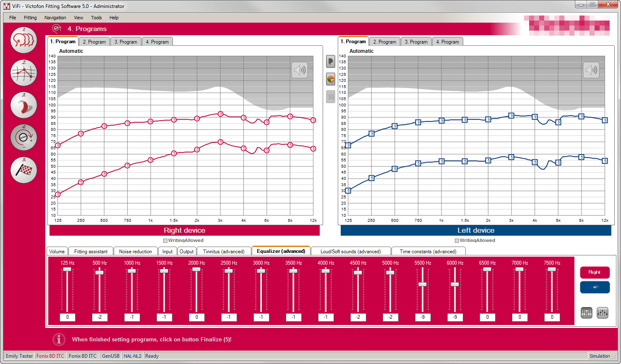
Task: Click speaker icon on Right device graph
Action: tap(300, 70)
